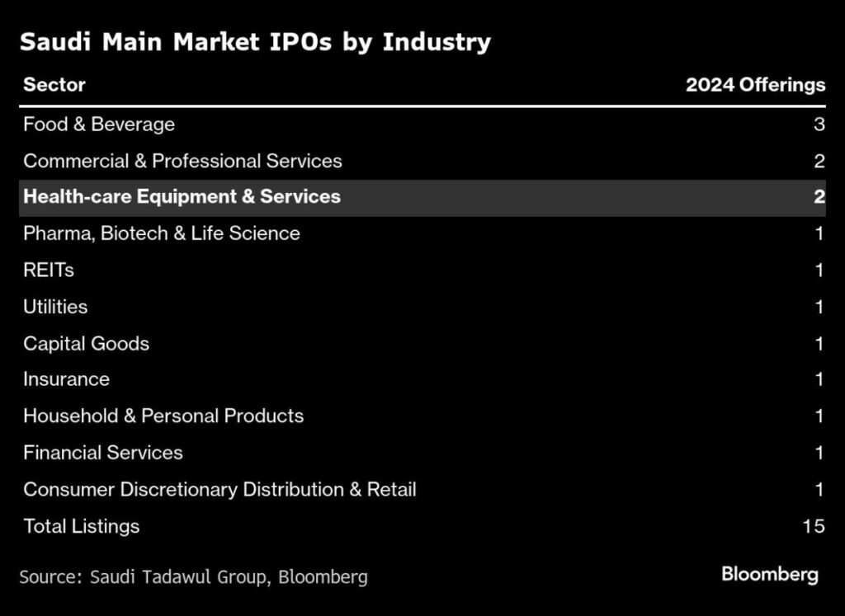Click the Bloomberg logo in bottom corner

click(x=769, y=575)
